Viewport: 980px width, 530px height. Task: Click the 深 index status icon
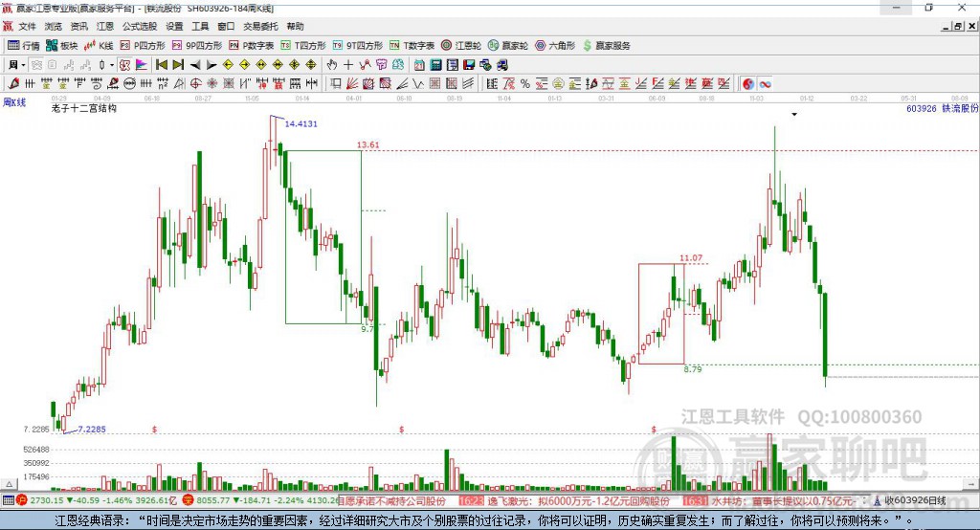click(188, 500)
